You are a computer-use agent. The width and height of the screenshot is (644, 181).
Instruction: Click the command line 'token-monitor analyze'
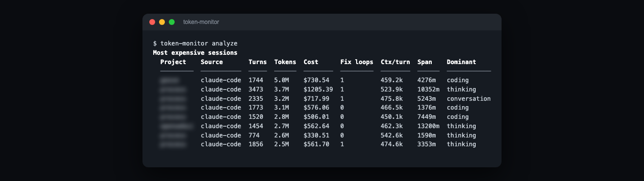click(x=199, y=44)
